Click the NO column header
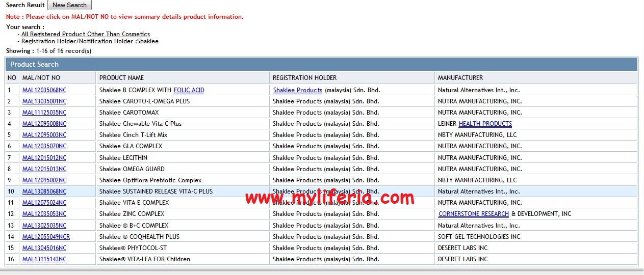 point(12,78)
